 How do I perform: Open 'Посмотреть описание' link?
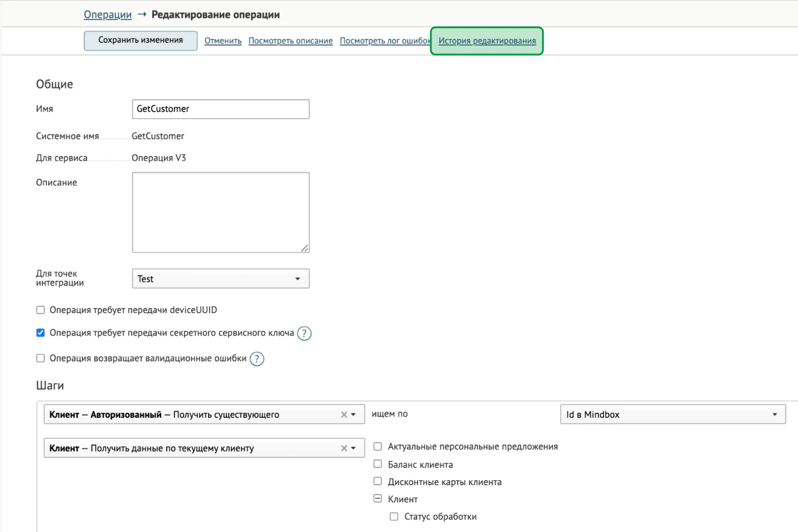coord(290,41)
